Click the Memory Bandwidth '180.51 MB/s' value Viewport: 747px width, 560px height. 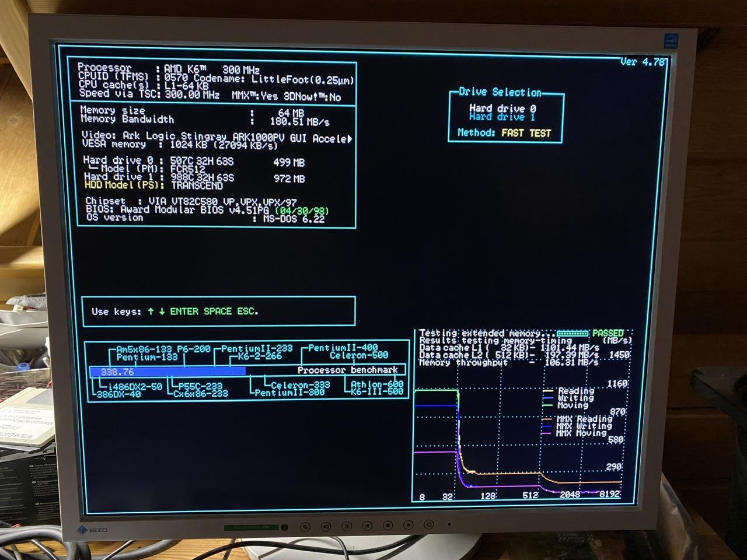tap(299, 122)
